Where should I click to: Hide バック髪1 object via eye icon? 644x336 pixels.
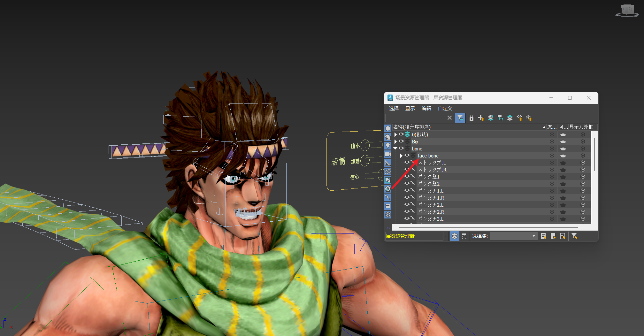pyautogui.click(x=407, y=177)
